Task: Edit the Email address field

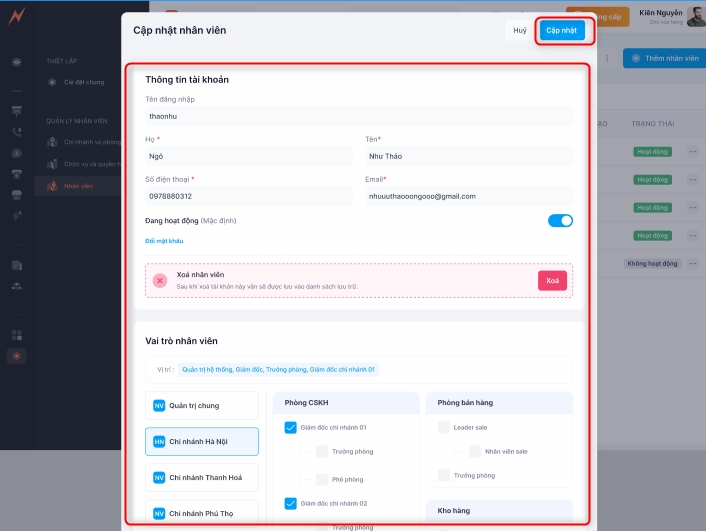Action: point(469,196)
